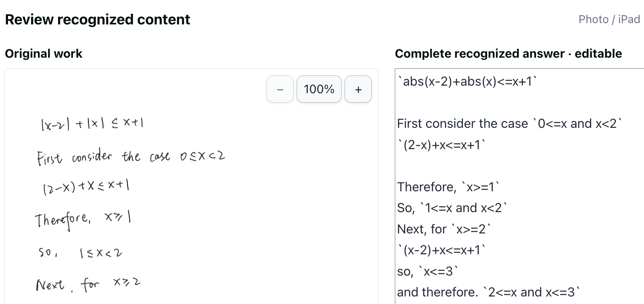The height and width of the screenshot is (304, 644).
Task: Reset zoom via the 100% button
Action: pyautogui.click(x=319, y=89)
